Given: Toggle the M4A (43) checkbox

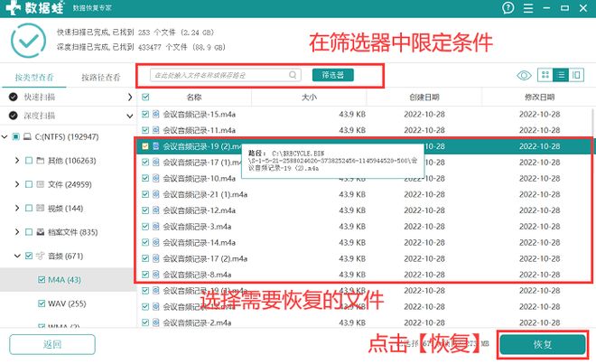Looking at the screenshot, I should click(42, 279).
